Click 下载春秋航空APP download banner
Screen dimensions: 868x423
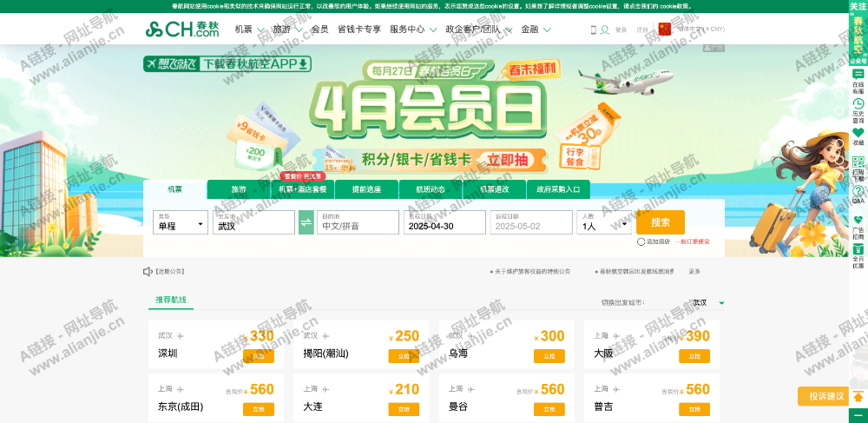(227, 64)
